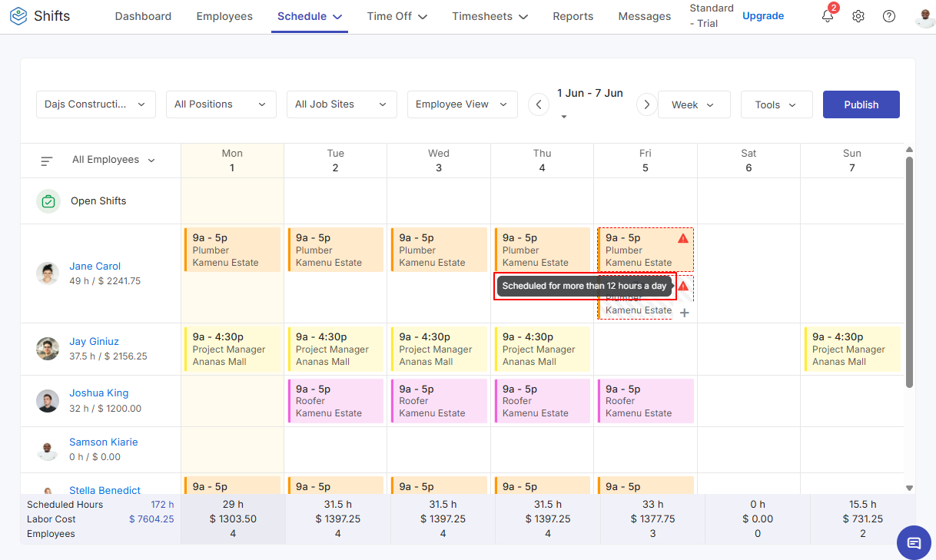The height and width of the screenshot is (560, 936).
Task: Click the Upgrade link
Action: (x=763, y=15)
